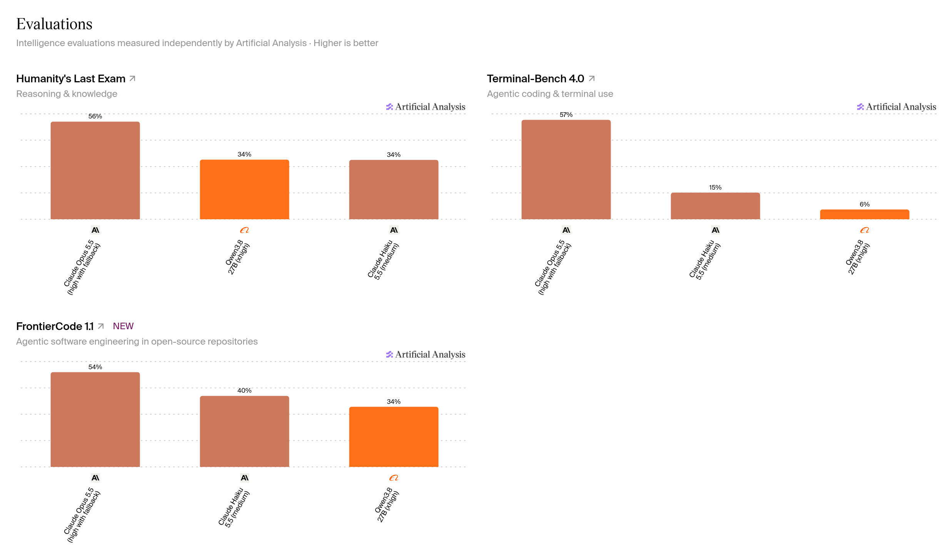The height and width of the screenshot is (560, 948).
Task: Select the 54% Claude Opus bar in FrontierCode
Action: click(95, 419)
